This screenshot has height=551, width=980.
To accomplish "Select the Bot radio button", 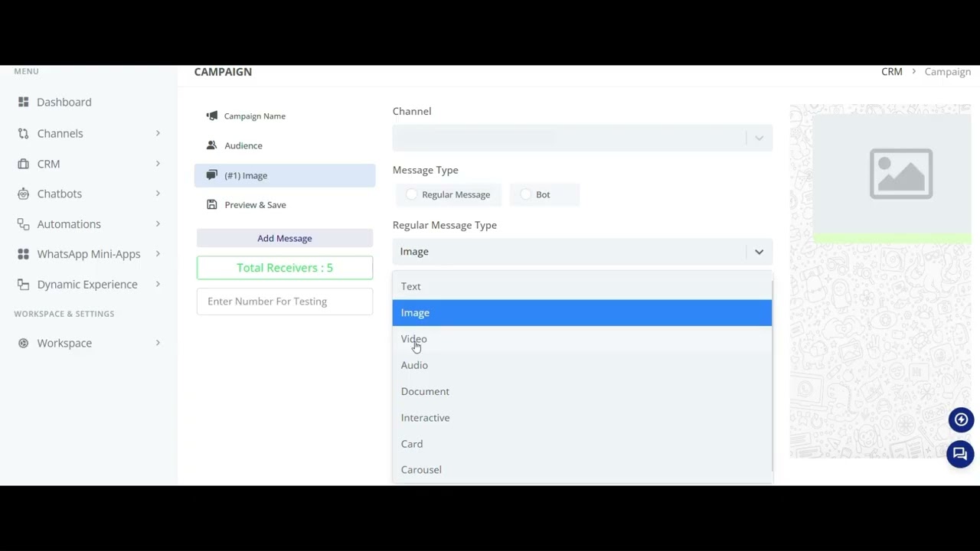I will 526,194.
